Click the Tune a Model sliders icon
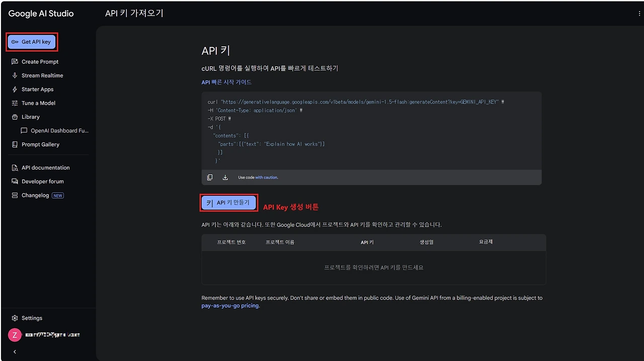The width and height of the screenshot is (644, 361). [15, 103]
